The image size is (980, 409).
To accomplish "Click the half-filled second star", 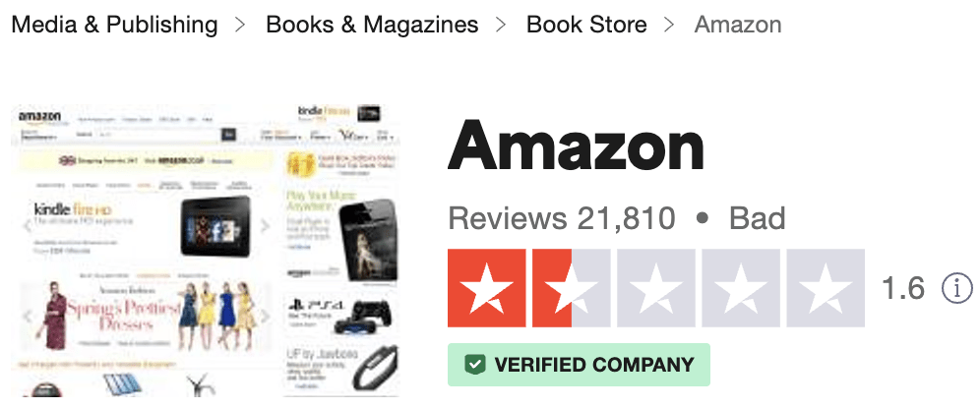I will click(x=572, y=288).
